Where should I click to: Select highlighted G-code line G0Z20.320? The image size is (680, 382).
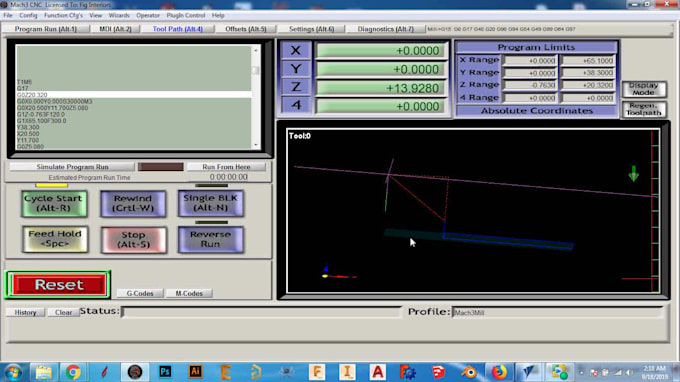[x=134, y=95]
